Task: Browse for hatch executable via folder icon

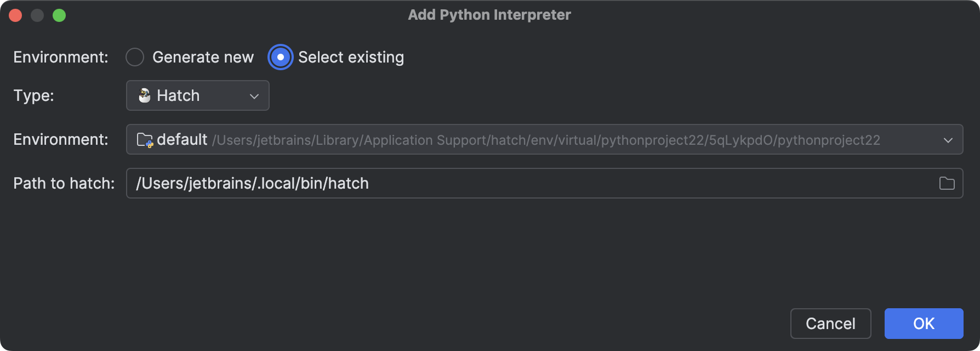Action: [x=947, y=183]
